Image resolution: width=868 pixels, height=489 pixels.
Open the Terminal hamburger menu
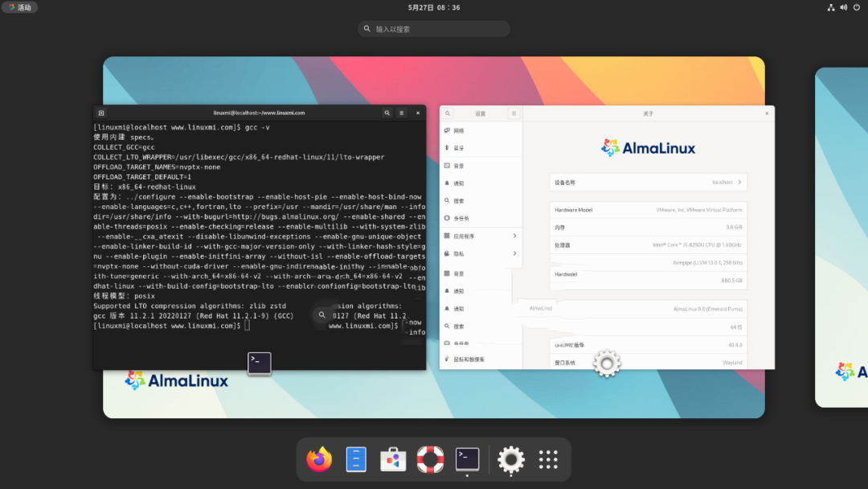tap(402, 113)
